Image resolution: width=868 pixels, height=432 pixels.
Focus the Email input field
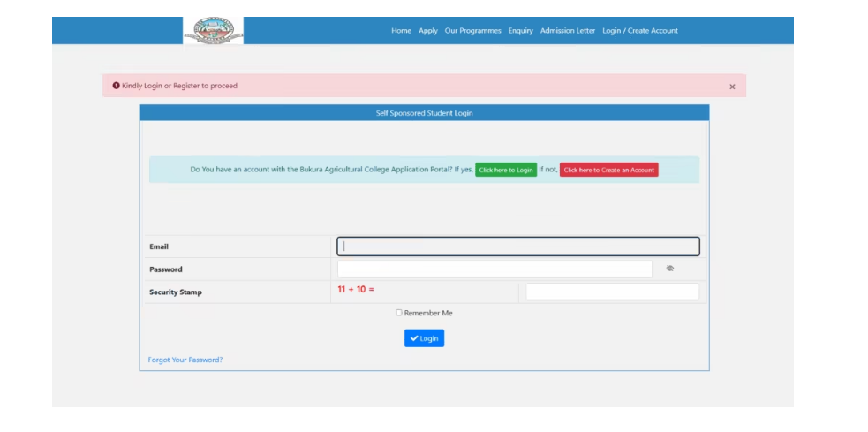pyautogui.click(x=518, y=246)
